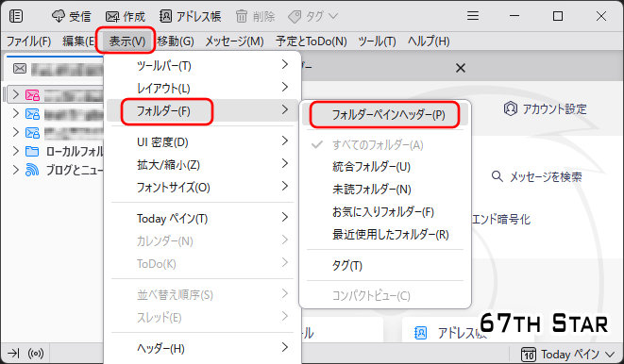Open the タグ tag dropdown in toolbar

pyautogui.click(x=312, y=16)
